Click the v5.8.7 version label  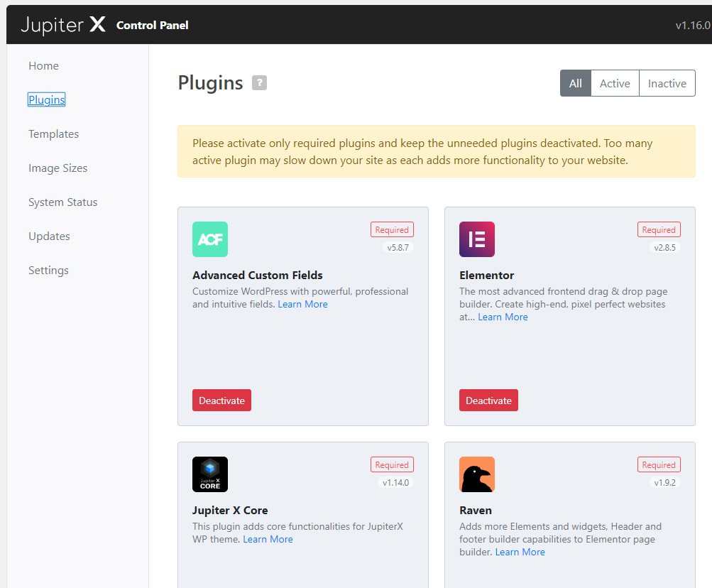click(x=398, y=248)
